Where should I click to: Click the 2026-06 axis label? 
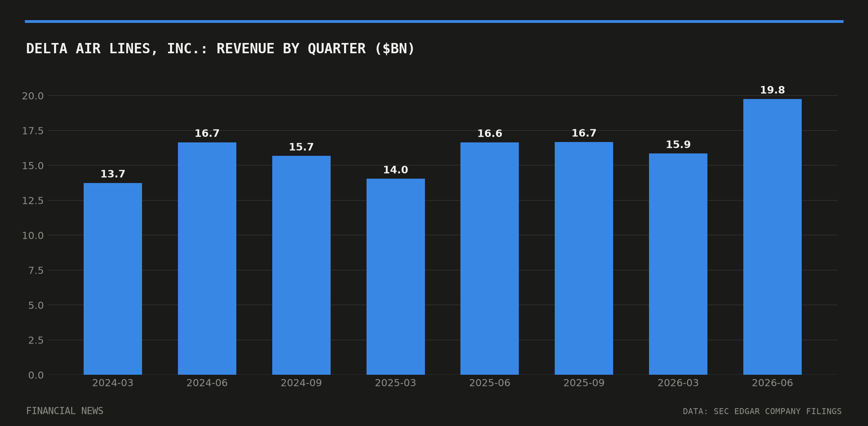click(x=773, y=383)
